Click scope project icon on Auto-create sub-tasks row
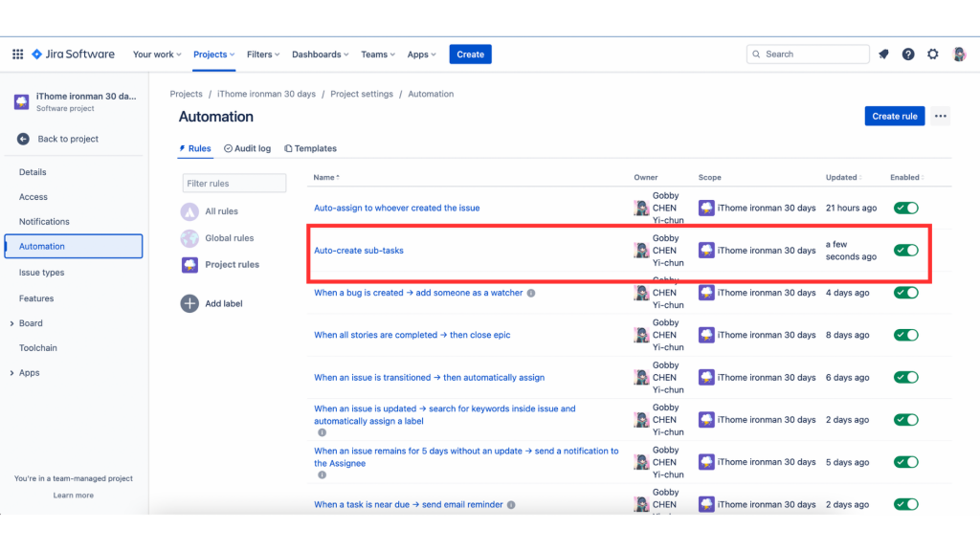The image size is (980, 551). coord(706,251)
